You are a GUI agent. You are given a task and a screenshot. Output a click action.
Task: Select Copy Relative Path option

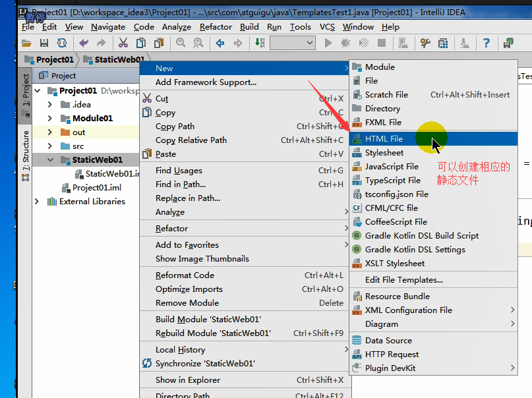point(245,140)
